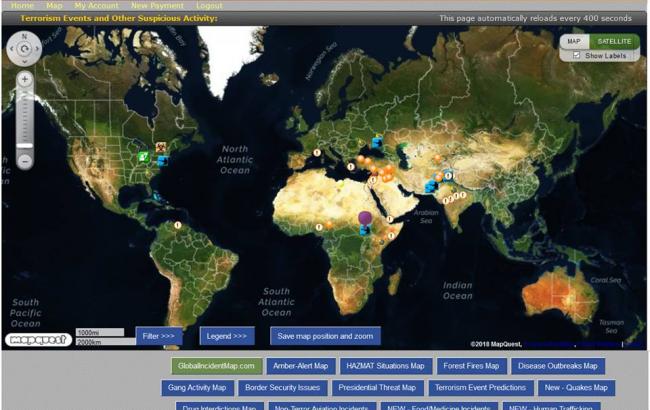Image resolution: width=650 pixels, height=410 pixels.
Task: Click Logout in the top navigation
Action: click(x=209, y=6)
